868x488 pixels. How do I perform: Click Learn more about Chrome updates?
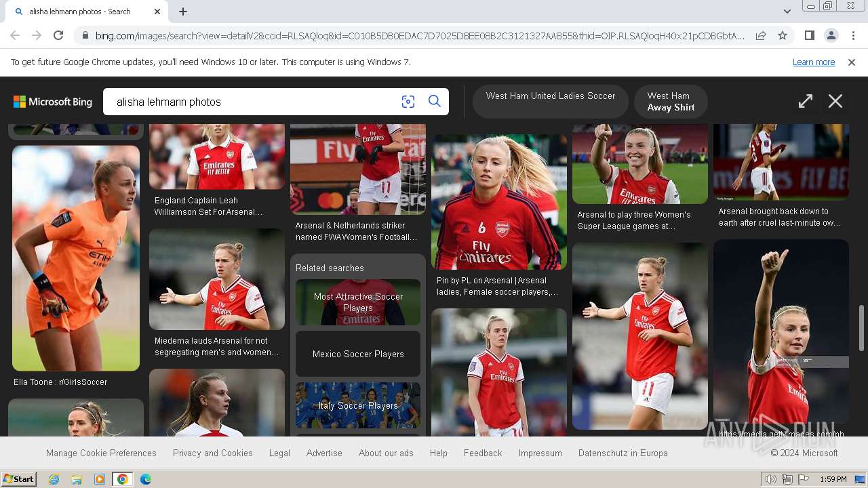(814, 62)
